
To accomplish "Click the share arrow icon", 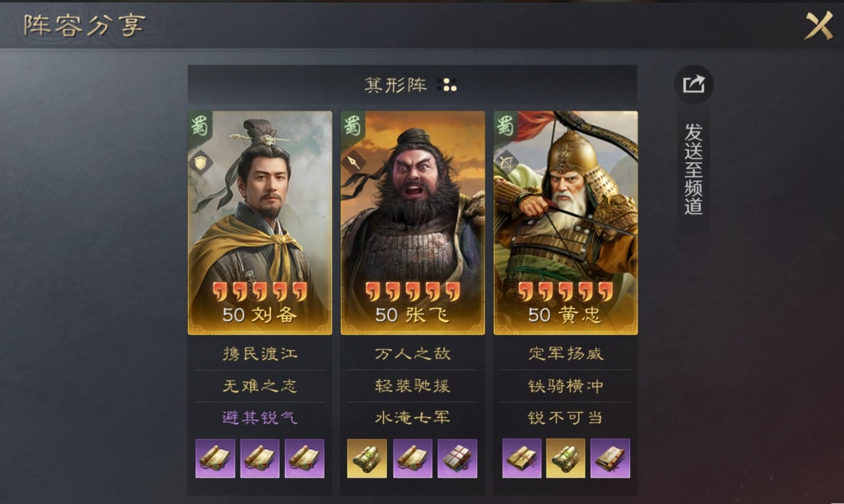I will click(x=694, y=84).
